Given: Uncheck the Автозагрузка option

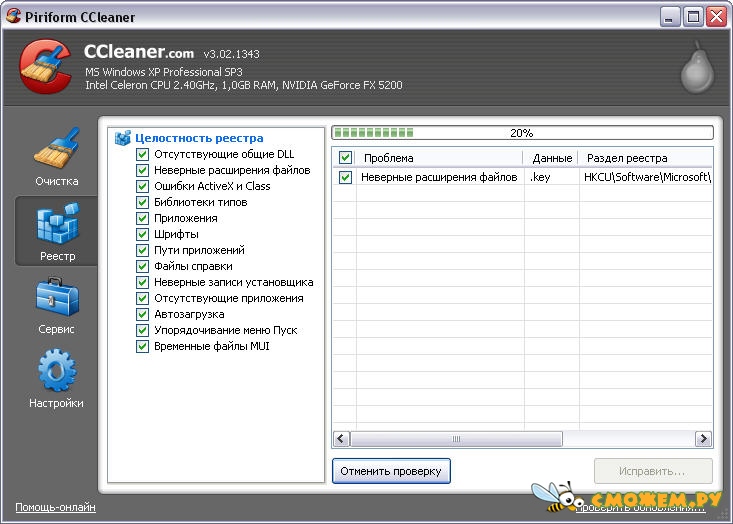Looking at the screenshot, I should [x=143, y=314].
